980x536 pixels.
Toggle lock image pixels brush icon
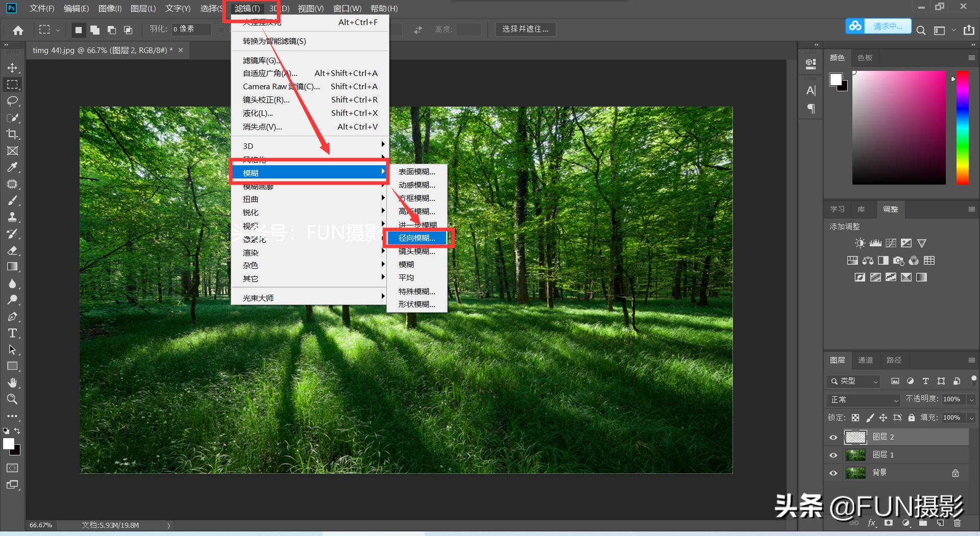(x=870, y=418)
